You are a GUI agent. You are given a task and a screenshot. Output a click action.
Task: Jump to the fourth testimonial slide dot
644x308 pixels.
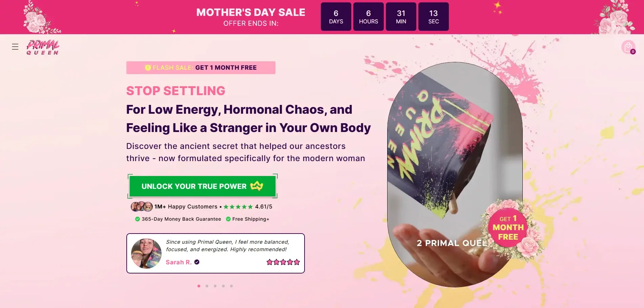[223, 286]
